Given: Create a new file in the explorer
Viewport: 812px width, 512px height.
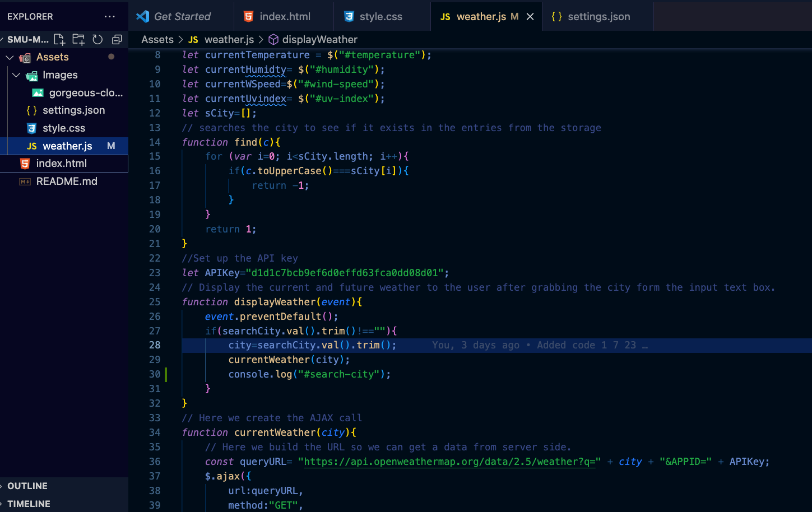Looking at the screenshot, I should point(59,39).
